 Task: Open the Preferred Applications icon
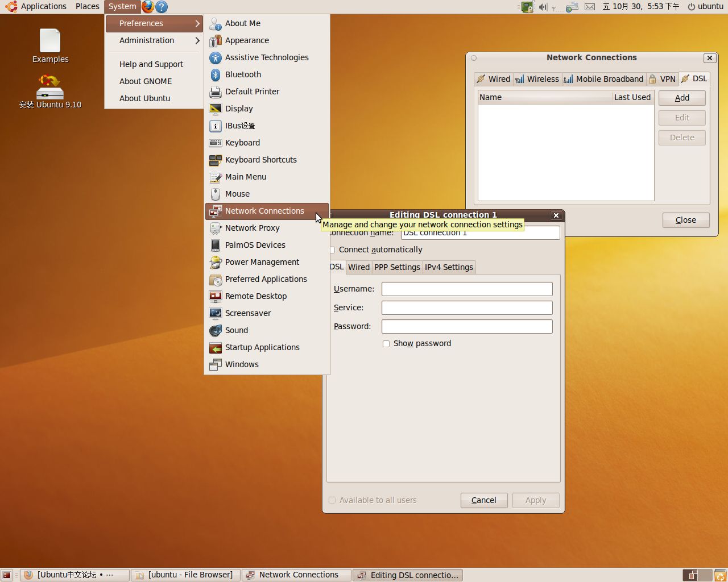(x=215, y=280)
